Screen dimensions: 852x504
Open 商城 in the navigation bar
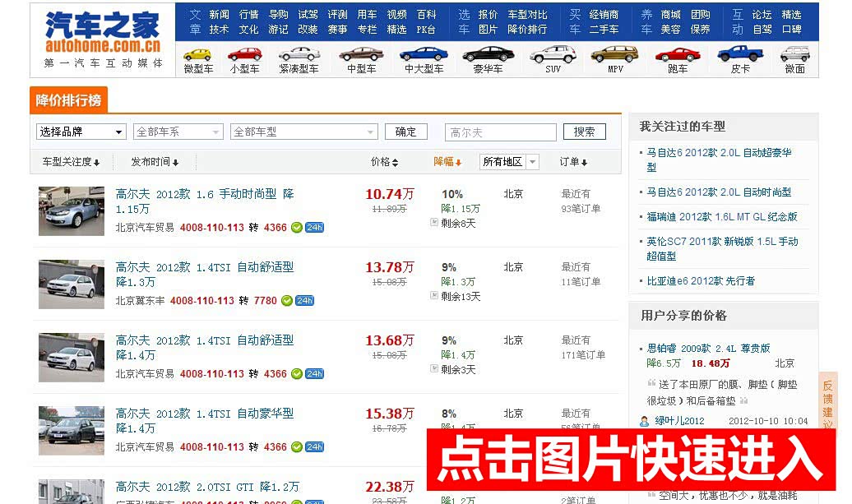(x=670, y=15)
